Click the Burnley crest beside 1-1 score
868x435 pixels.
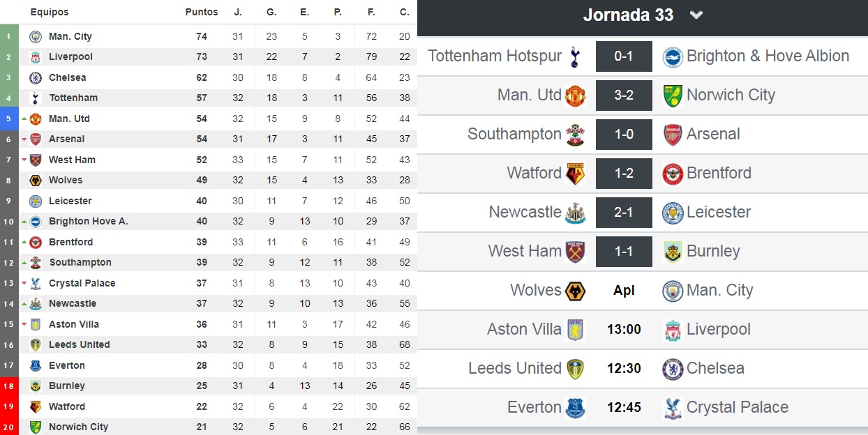(x=673, y=252)
